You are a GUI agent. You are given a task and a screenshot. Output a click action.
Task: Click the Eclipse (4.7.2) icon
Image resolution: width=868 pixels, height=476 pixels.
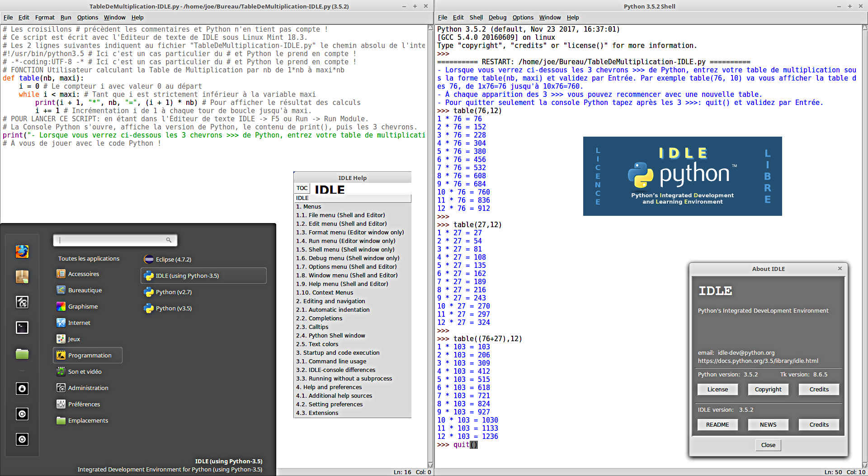(x=149, y=259)
